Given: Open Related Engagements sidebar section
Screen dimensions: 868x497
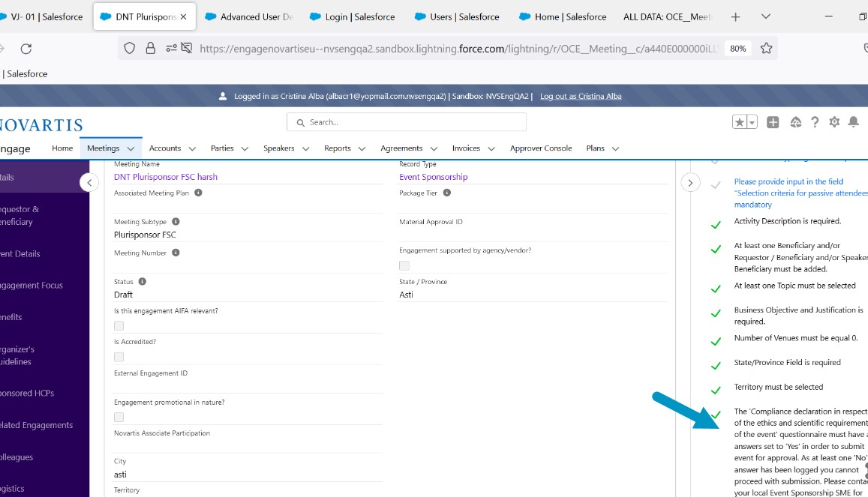Looking at the screenshot, I should [x=36, y=425].
